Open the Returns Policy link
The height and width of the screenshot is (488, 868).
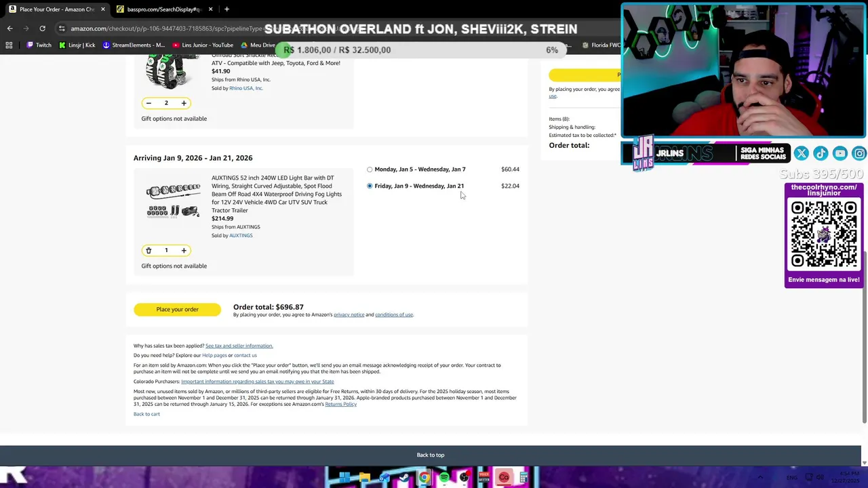coord(340,405)
